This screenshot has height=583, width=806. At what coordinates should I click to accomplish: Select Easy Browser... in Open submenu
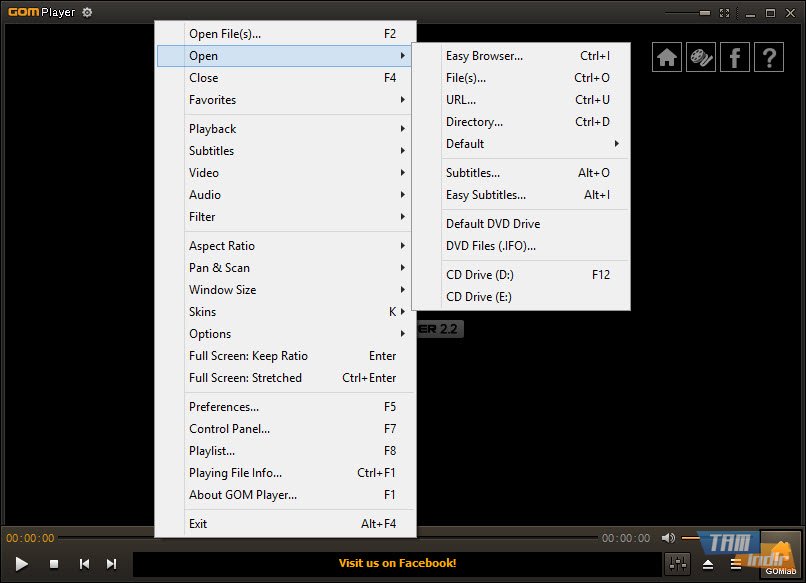point(521,56)
